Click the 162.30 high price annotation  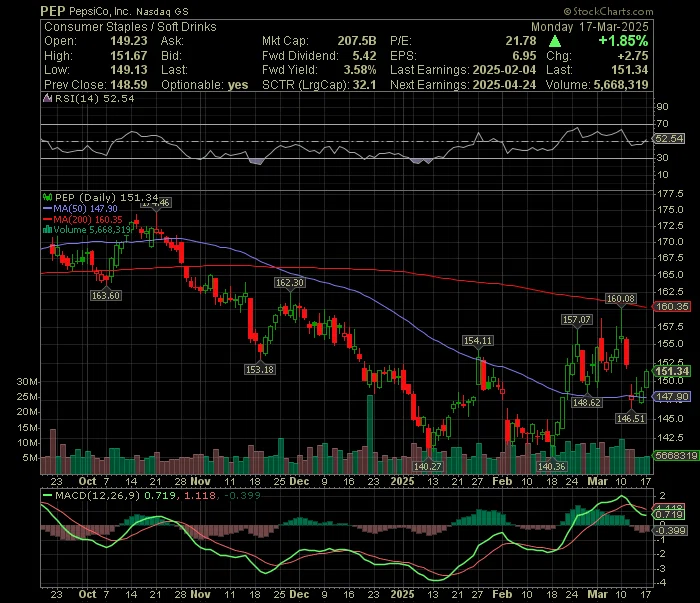pos(289,283)
